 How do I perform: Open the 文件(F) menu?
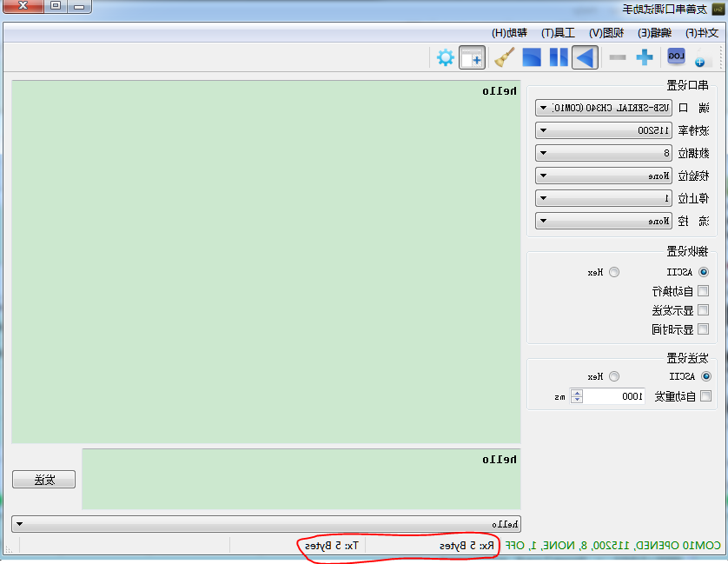(x=702, y=32)
